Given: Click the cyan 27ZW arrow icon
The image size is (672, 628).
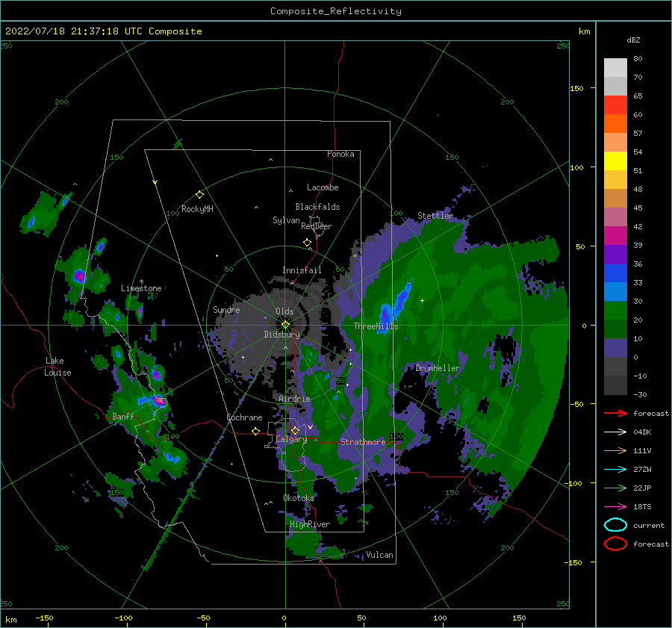Looking at the screenshot, I should [x=615, y=470].
